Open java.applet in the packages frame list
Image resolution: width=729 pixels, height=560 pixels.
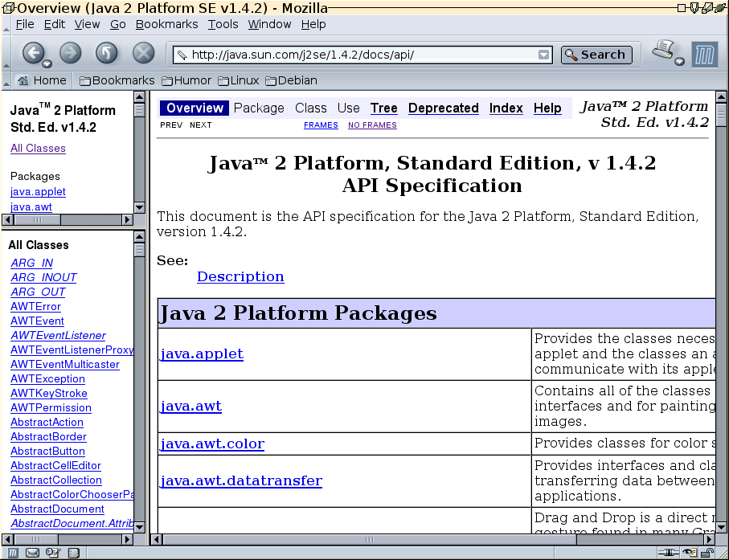[x=38, y=191]
